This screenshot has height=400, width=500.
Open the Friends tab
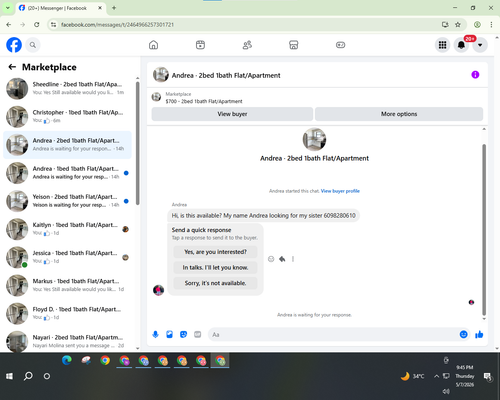pyautogui.click(x=247, y=45)
